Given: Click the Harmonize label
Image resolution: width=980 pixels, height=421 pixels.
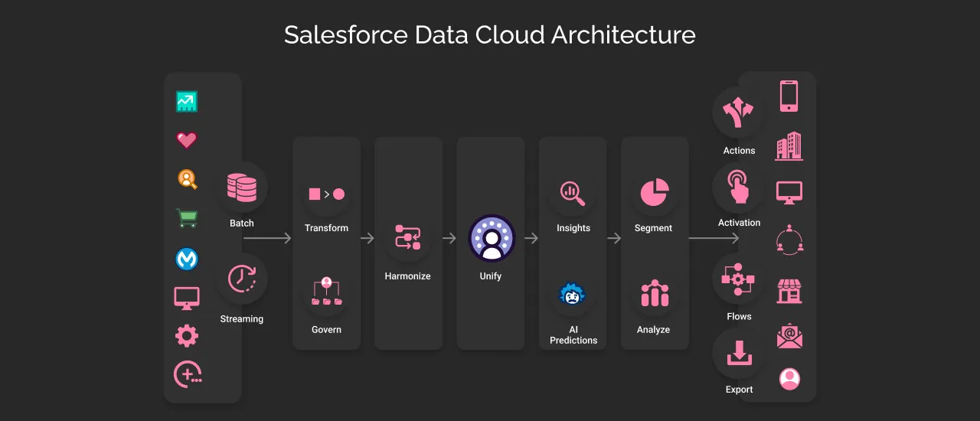Looking at the screenshot, I should (x=407, y=276).
